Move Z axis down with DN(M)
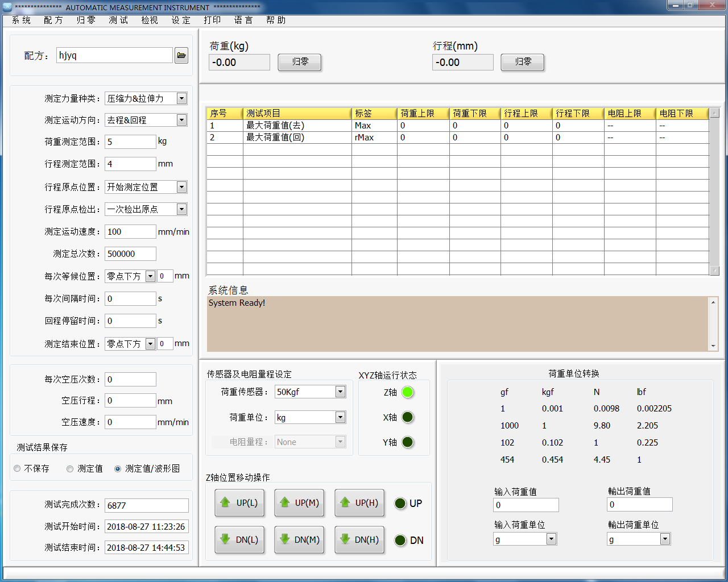This screenshot has width=728, height=582. pyautogui.click(x=299, y=539)
